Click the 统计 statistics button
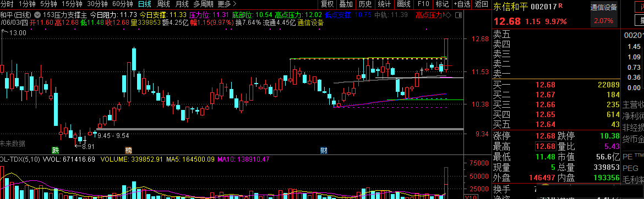 coord(384,4)
